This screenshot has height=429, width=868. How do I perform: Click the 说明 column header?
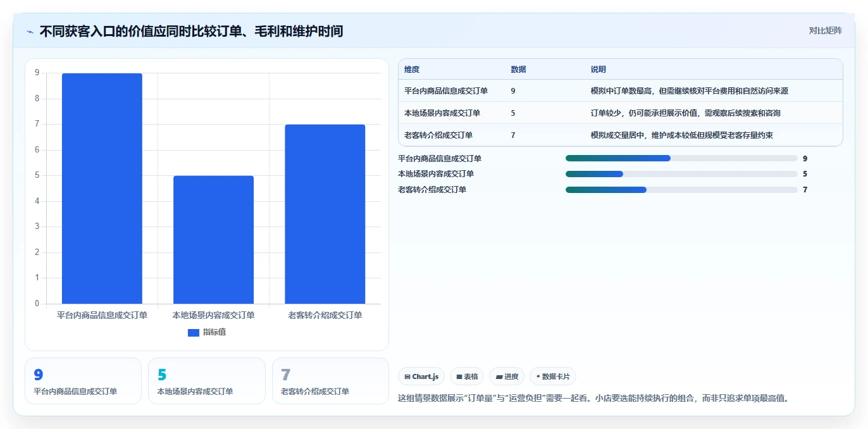(x=598, y=69)
